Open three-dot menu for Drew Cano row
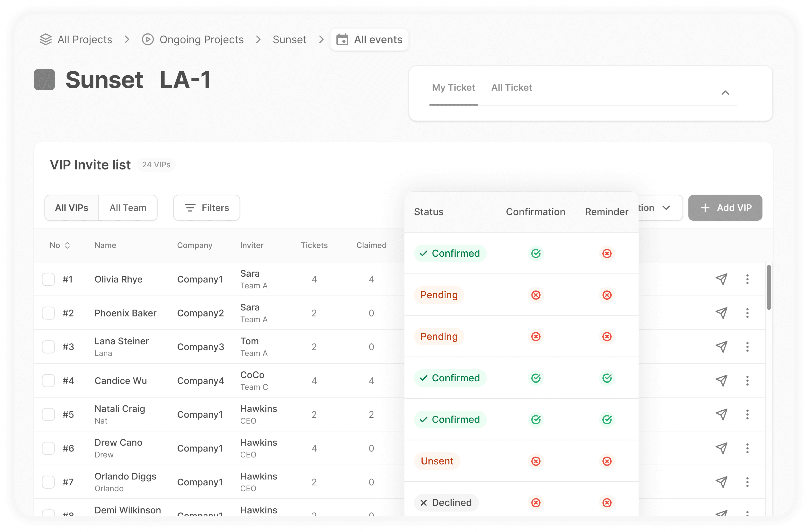 click(x=747, y=448)
